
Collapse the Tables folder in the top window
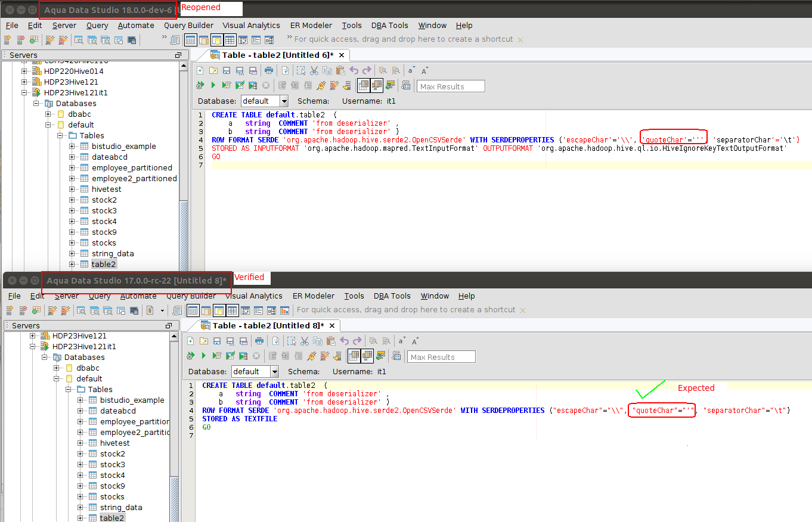pyautogui.click(x=60, y=135)
